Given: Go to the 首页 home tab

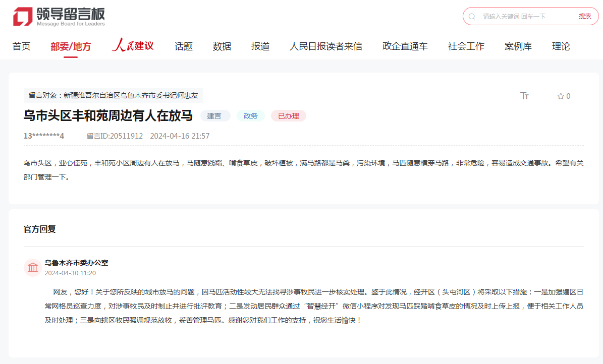Looking at the screenshot, I should coord(21,46).
